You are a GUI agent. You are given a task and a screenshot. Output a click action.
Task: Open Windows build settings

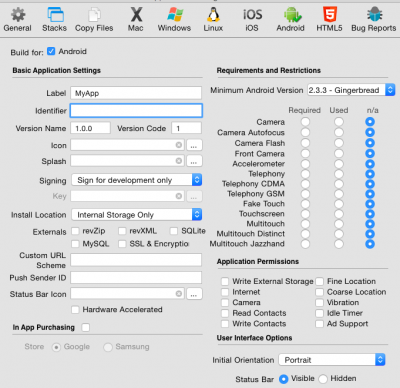tap(174, 19)
